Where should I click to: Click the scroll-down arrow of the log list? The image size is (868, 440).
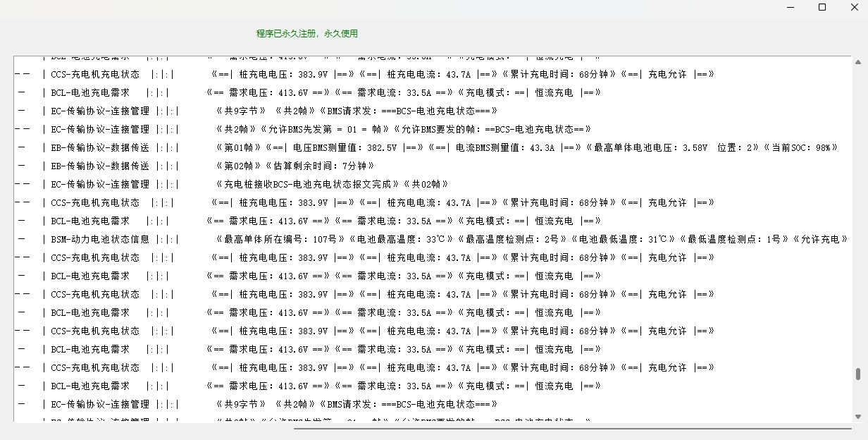click(857, 417)
